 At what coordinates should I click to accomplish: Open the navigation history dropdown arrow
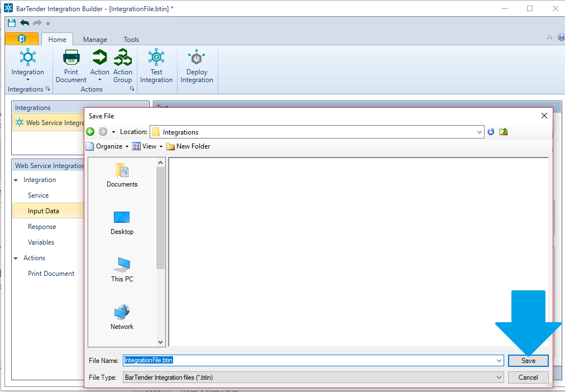[113, 132]
